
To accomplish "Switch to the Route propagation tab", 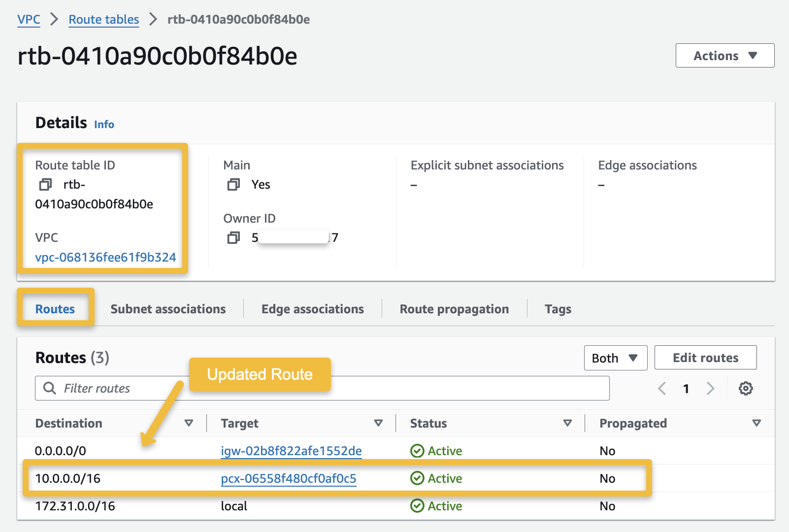I will (454, 309).
